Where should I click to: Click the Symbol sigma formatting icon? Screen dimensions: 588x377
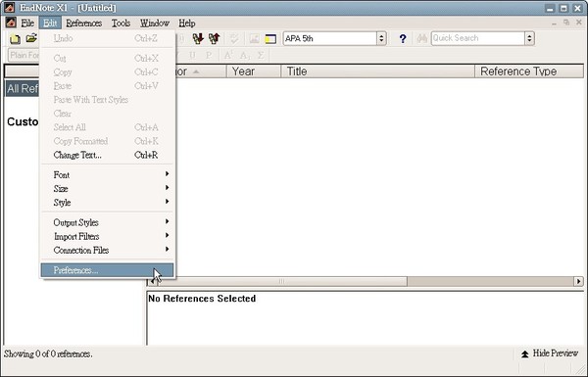[261, 56]
